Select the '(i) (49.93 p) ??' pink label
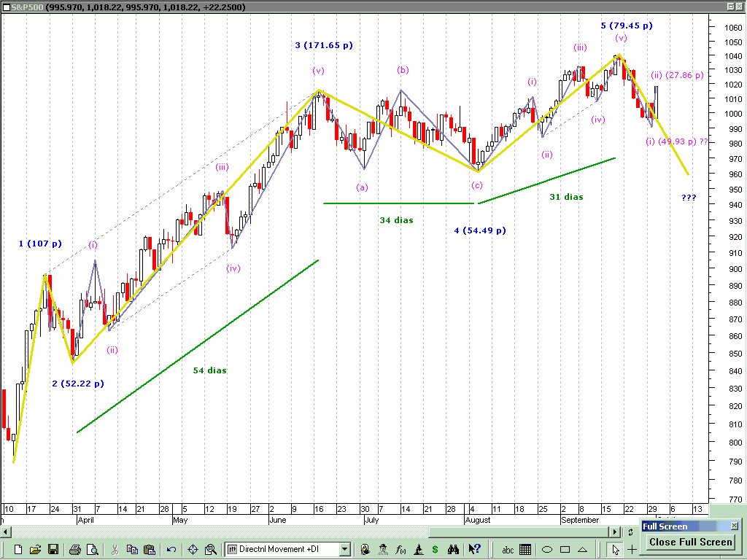This screenshot has width=747, height=560. pos(677,141)
